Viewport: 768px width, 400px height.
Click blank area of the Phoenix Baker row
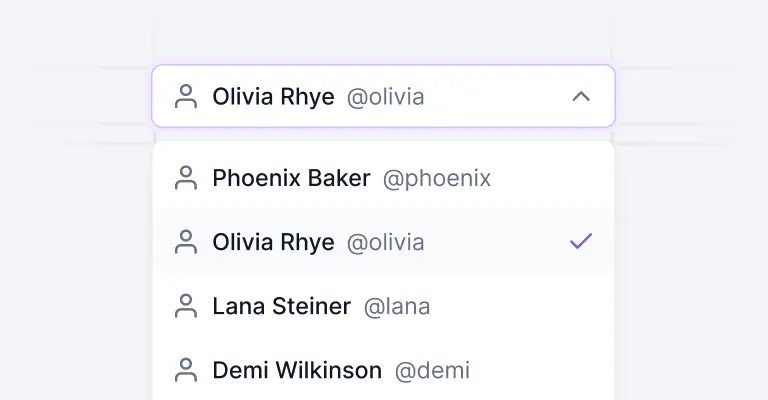550,179
